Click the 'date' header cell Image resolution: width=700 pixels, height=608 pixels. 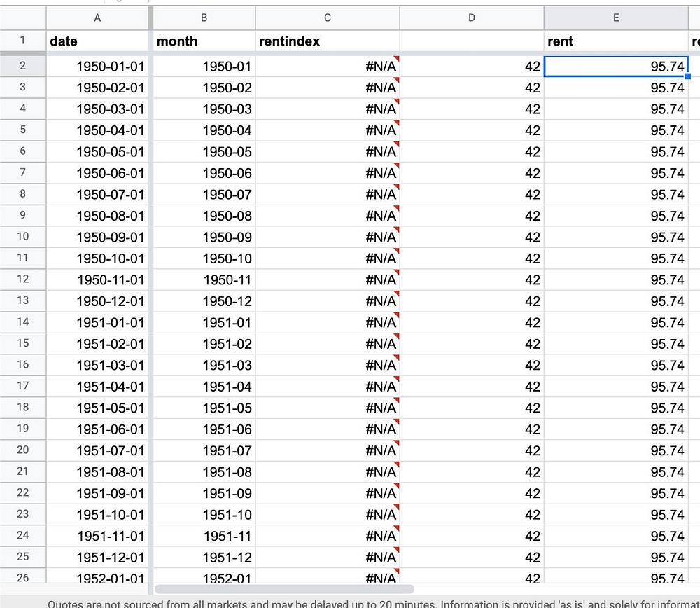tap(97, 41)
